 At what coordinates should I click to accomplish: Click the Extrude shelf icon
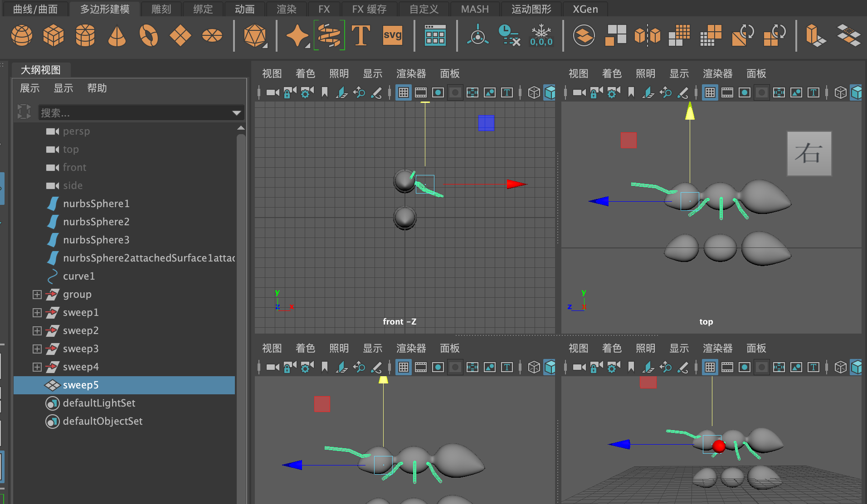coord(815,35)
